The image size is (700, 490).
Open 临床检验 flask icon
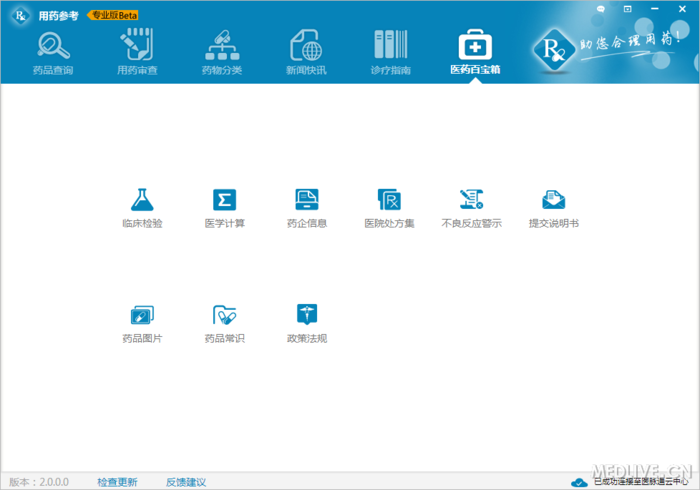(x=142, y=199)
